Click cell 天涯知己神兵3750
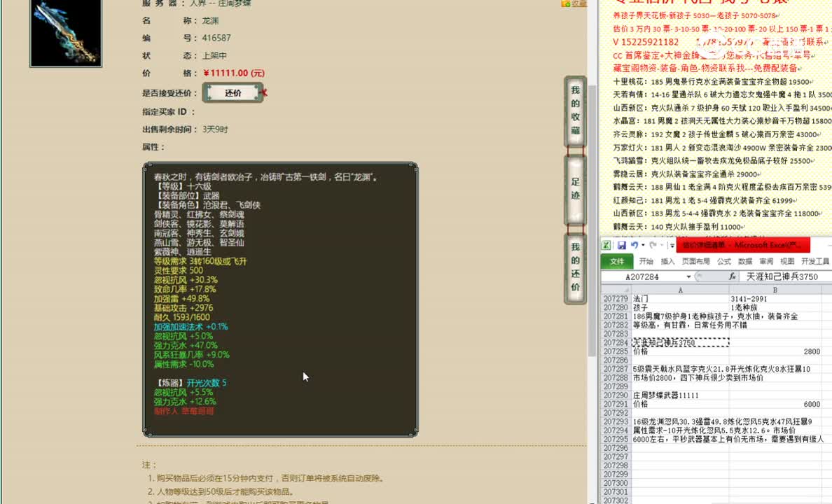 pos(680,343)
